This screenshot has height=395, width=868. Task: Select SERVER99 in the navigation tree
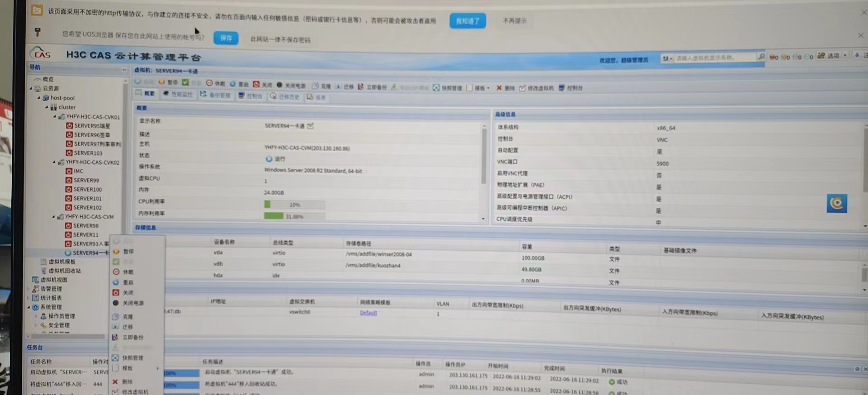click(x=82, y=180)
